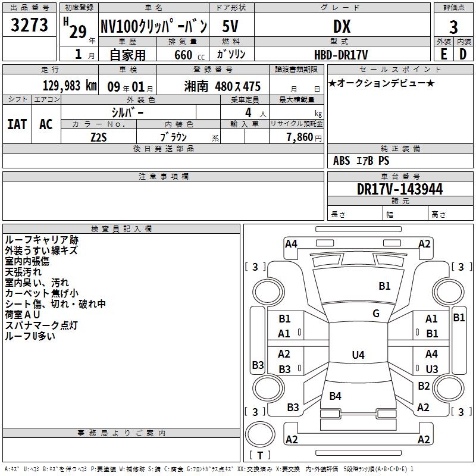Click the B4 mark on rear hatch

tap(335, 396)
